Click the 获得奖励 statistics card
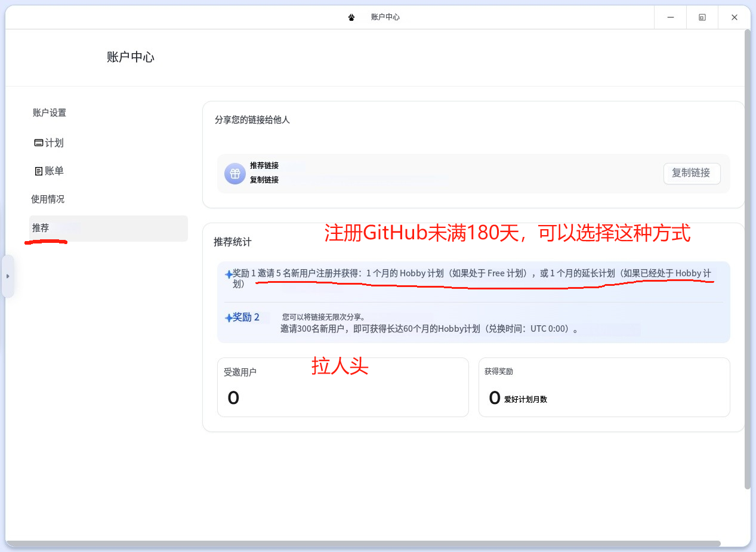Screen dimensions: 756x552 click(604, 387)
